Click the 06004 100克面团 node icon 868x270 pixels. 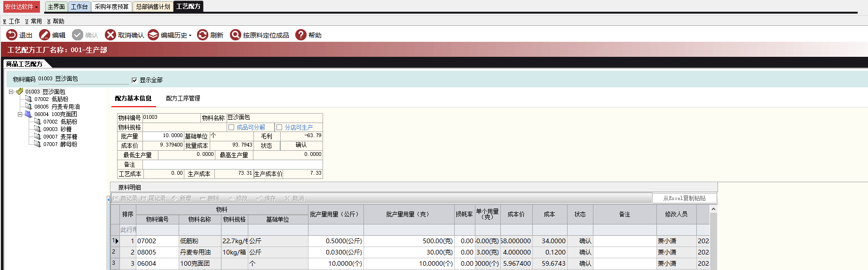point(28,114)
